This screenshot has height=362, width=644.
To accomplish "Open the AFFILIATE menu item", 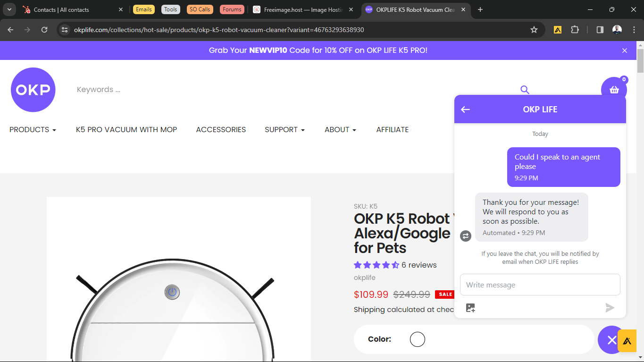I will click(x=393, y=130).
